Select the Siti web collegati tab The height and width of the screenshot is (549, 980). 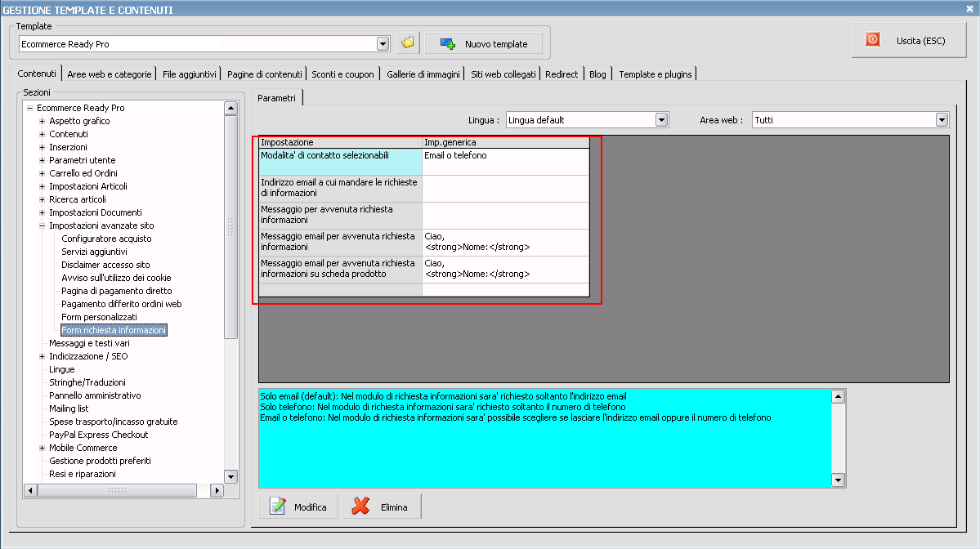tap(503, 74)
